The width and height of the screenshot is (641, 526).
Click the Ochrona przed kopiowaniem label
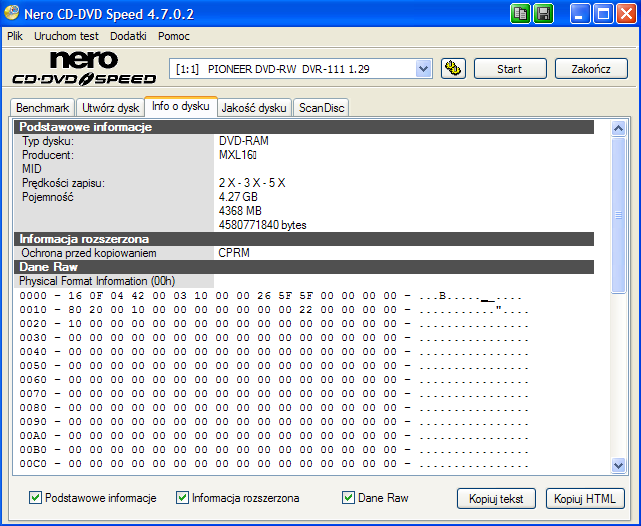89,253
